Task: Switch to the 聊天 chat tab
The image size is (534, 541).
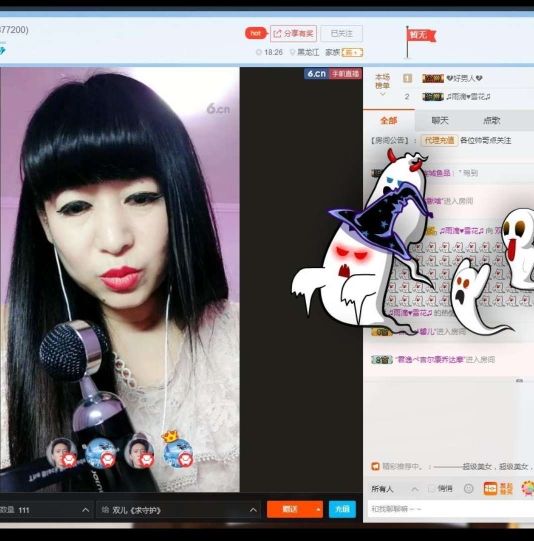Action: click(x=440, y=120)
